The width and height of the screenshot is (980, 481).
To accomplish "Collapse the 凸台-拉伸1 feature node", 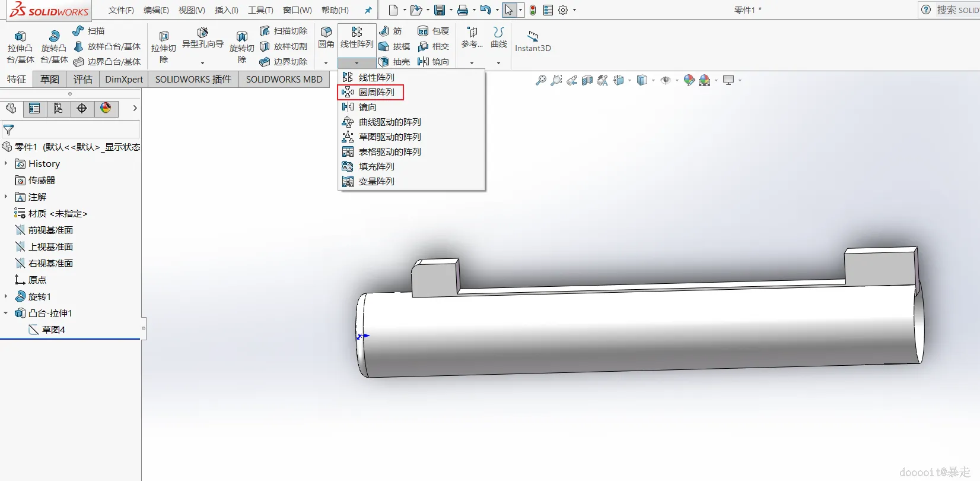I will click(x=6, y=313).
